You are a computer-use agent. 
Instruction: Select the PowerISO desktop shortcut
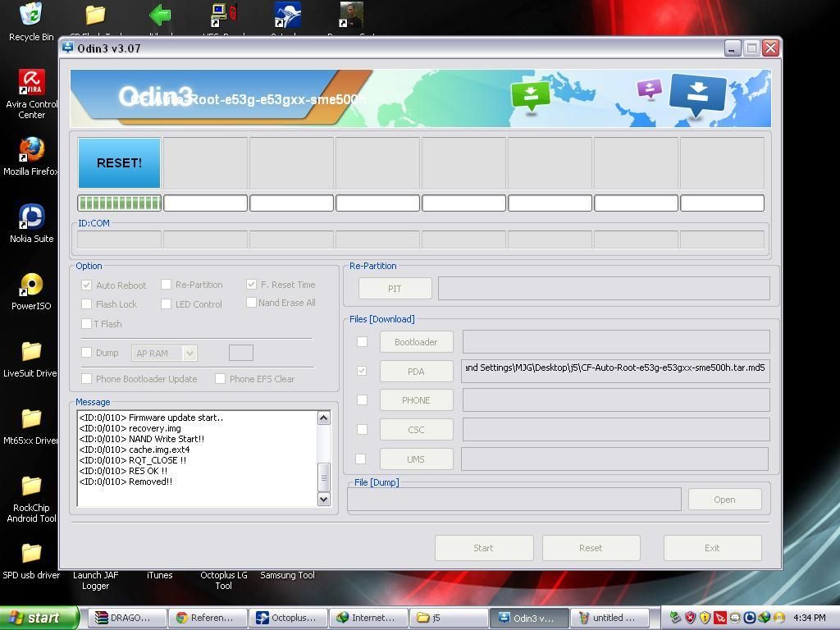click(x=31, y=291)
